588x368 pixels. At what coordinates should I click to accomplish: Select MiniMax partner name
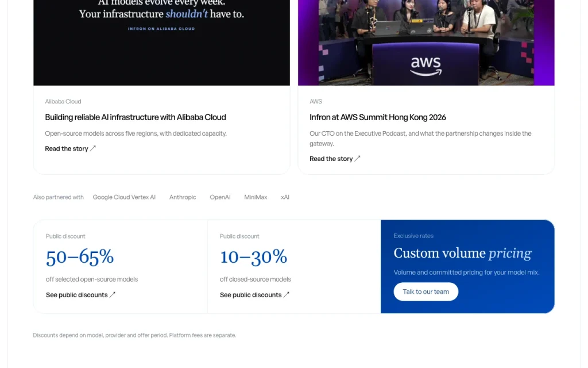coord(256,197)
